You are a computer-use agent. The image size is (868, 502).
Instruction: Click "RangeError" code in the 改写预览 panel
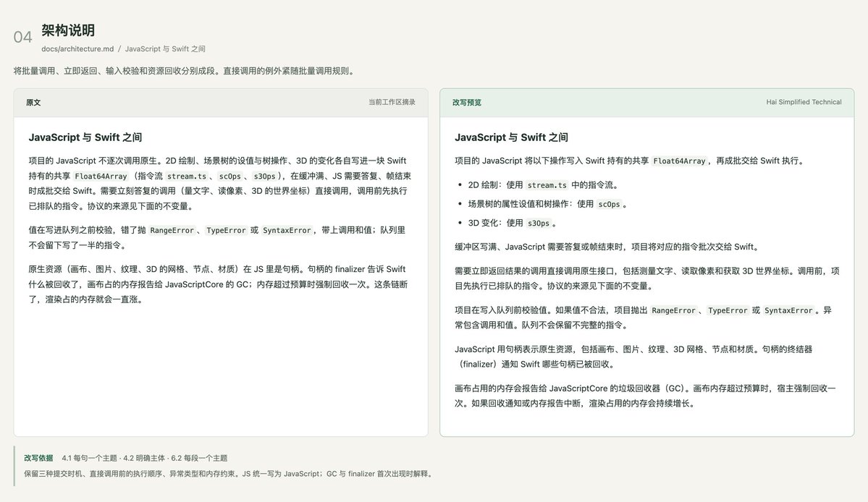click(x=674, y=311)
